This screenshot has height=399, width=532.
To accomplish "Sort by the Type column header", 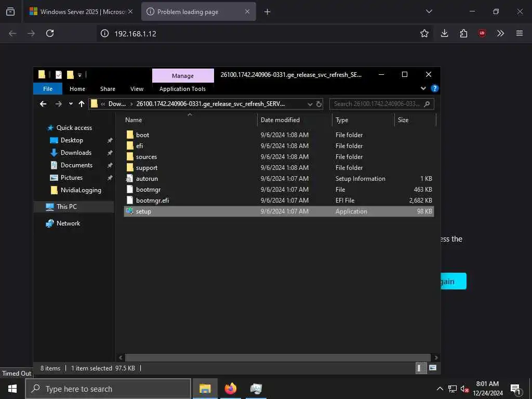I will pyautogui.click(x=363, y=120).
